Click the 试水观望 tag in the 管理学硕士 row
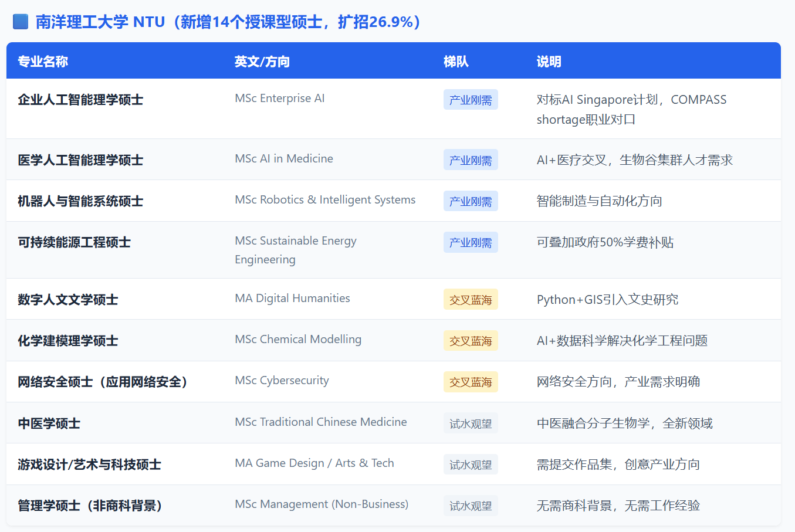The width and height of the screenshot is (795, 532). (471, 506)
